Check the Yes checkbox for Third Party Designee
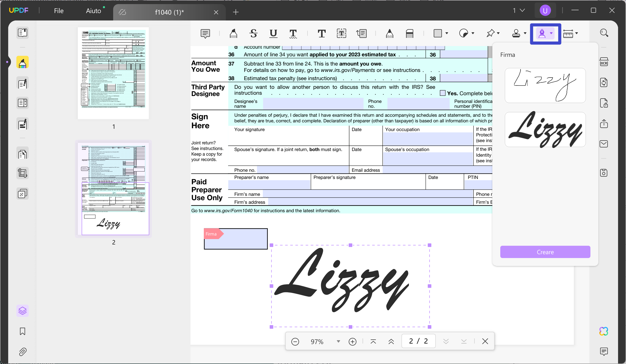The width and height of the screenshot is (626, 364). 442,93
